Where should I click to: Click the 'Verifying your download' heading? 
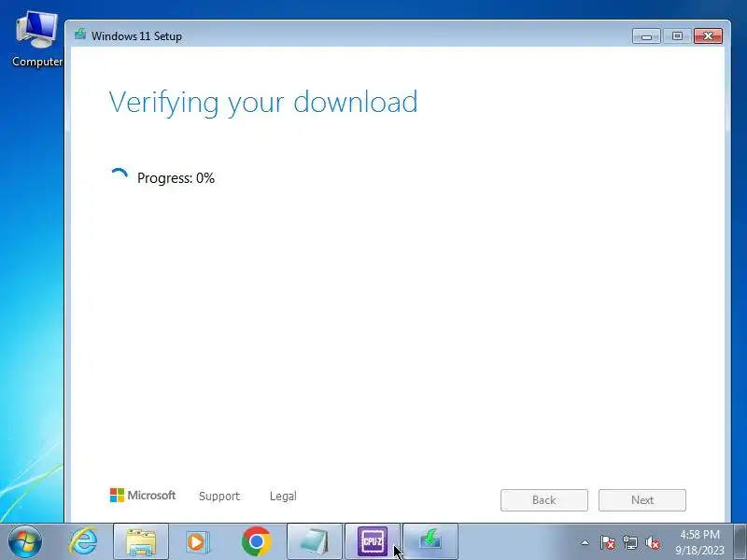click(263, 103)
